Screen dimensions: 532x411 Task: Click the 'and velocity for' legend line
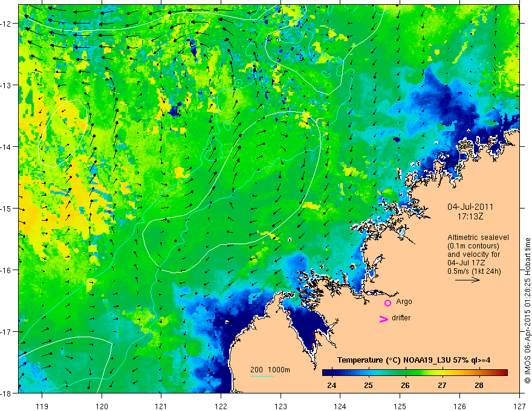[x=473, y=254]
